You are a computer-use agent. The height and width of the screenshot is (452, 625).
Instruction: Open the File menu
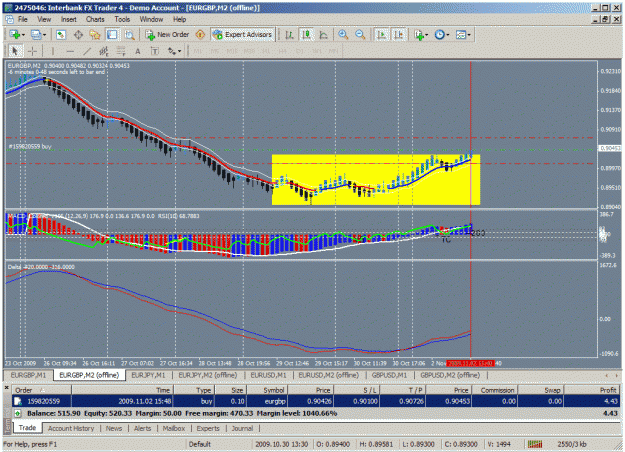(23, 19)
